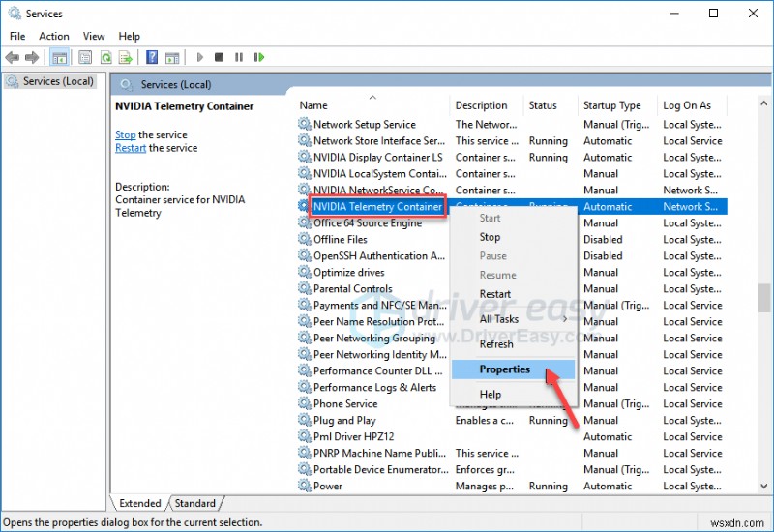Click gear icon beside Performance Logs & Alerts

tap(305, 387)
